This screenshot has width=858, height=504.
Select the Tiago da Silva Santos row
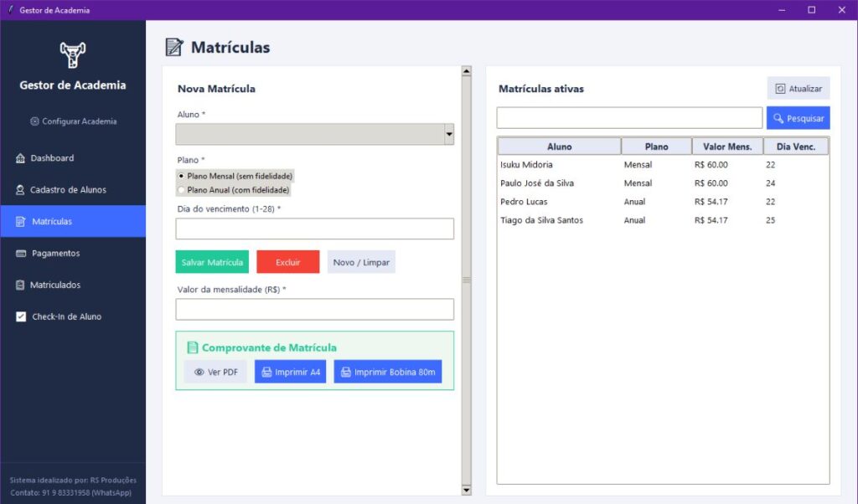tap(663, 220)
